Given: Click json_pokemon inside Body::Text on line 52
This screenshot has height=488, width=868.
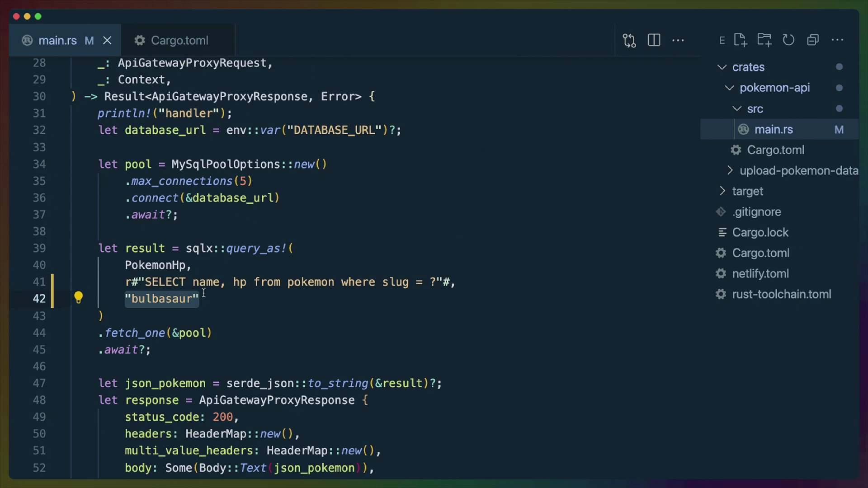Looking at the screenshot, I should [x=314, y=468].
